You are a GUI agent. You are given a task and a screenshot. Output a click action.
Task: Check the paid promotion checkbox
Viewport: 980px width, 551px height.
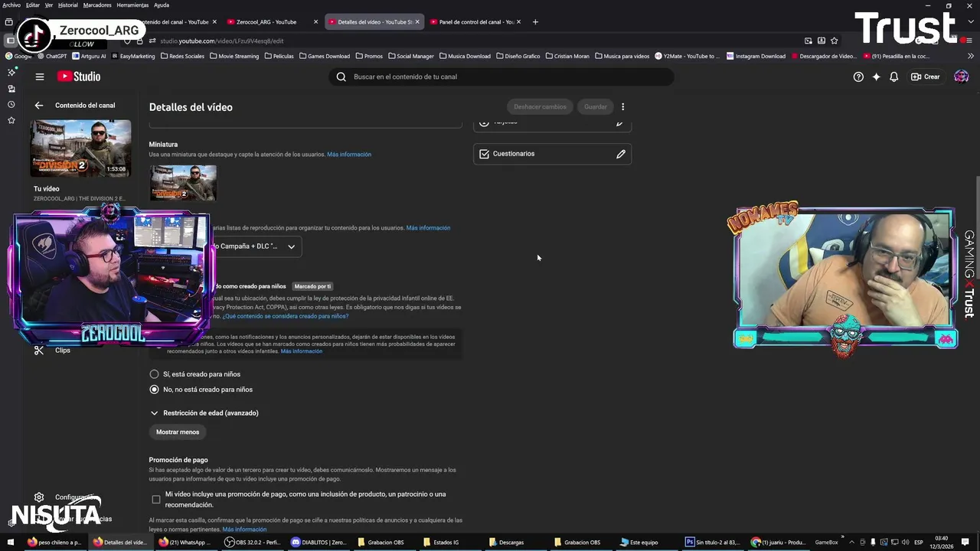tap(156, 500)
